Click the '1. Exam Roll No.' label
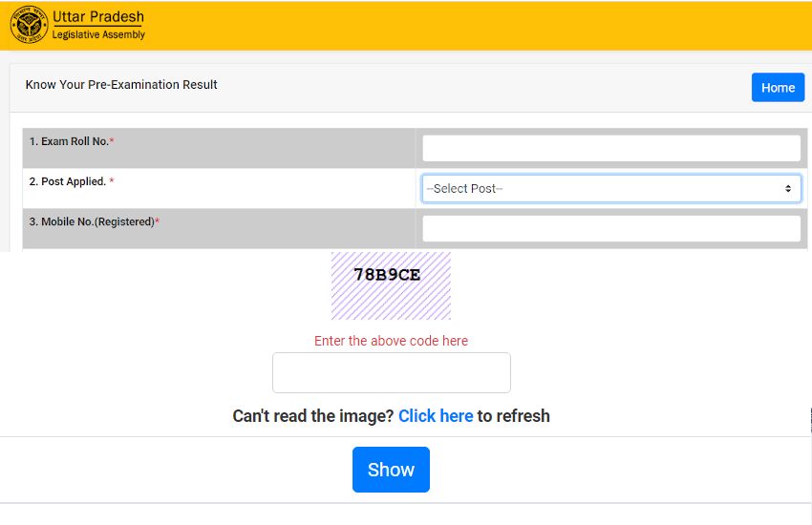 [x=69, y=141]
